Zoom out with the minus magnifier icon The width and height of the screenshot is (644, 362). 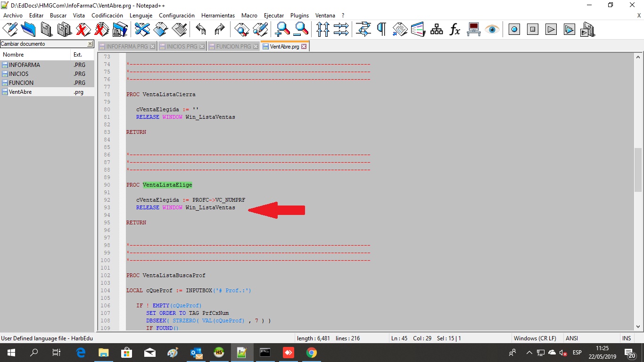301,30
